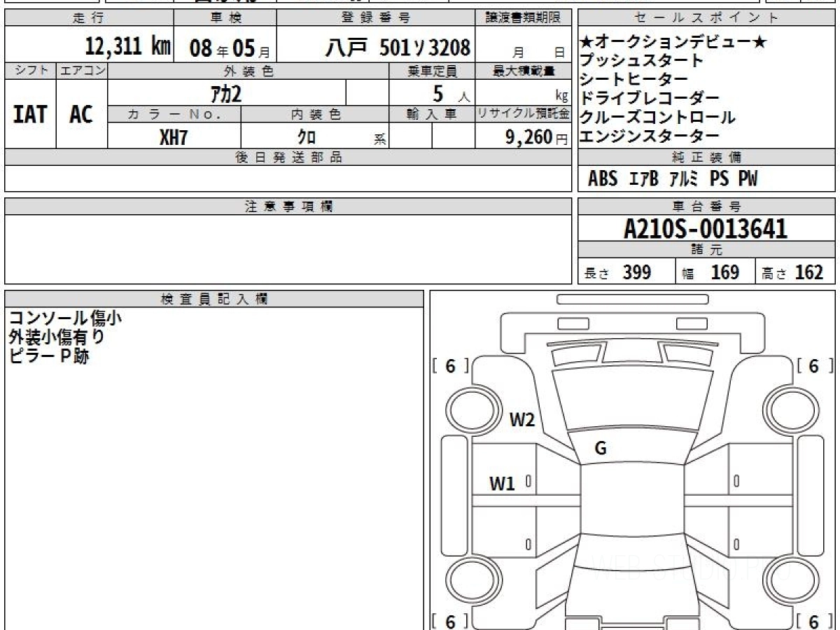
Task: Click the bottom-left wheel circle in diagram
Action: 467,580
